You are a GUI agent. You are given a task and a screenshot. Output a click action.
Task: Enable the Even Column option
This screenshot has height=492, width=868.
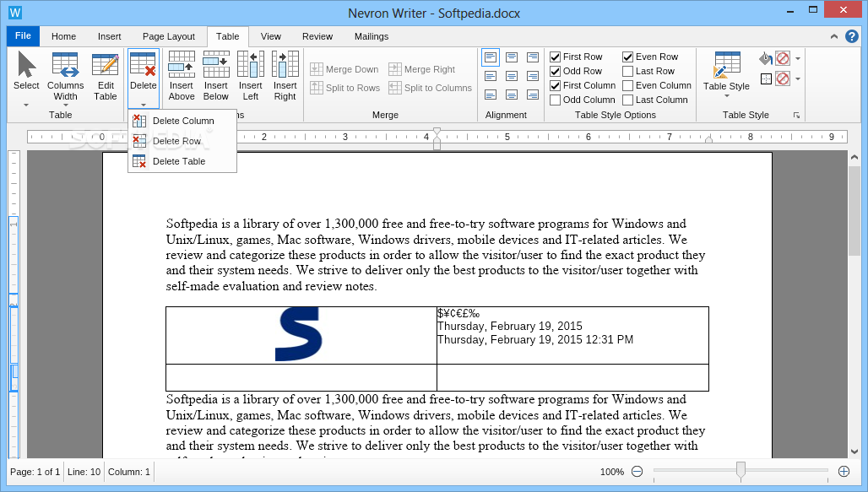click(x=627, y=85)
